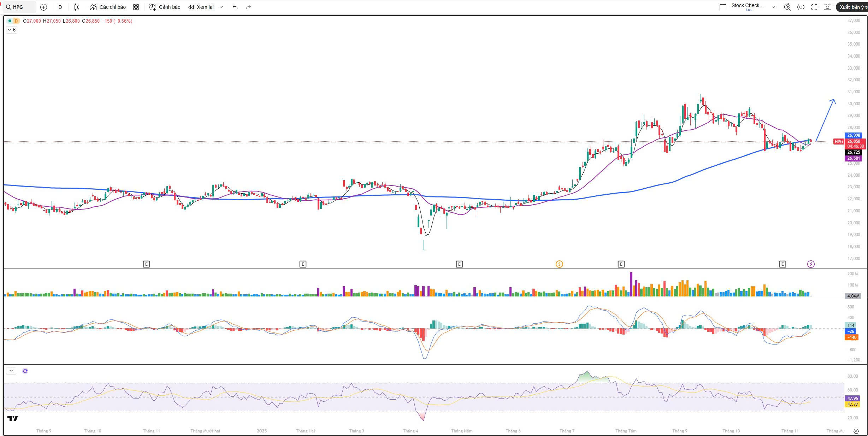Screen dimensions: 868x436
Task: Click the quick search lightning icon
Action: point(787,7)
